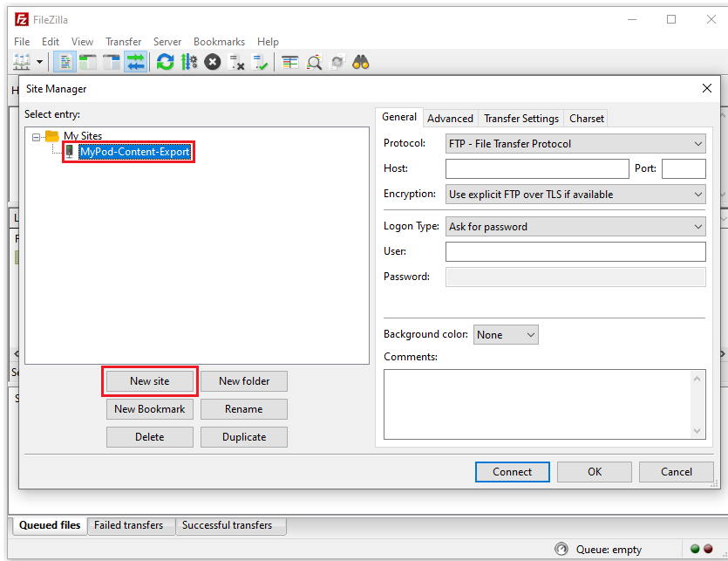
Task: Click the Delete button
Action: click(x=149, y=437)
